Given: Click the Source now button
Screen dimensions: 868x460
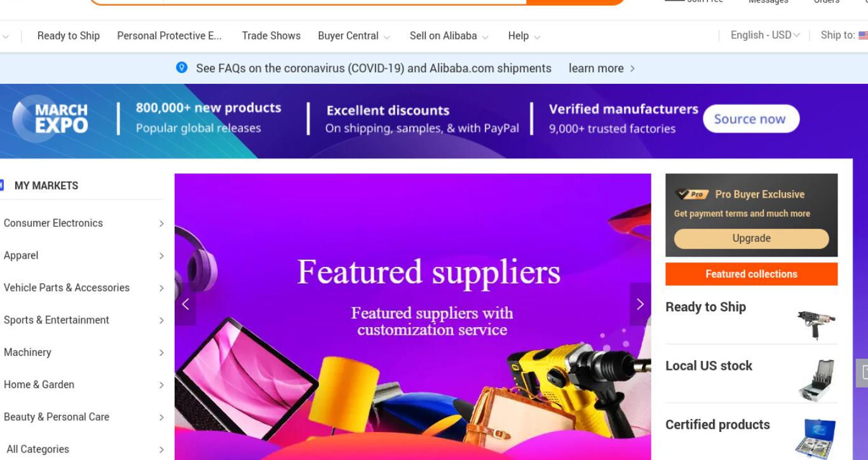Looking at the screenshot, I should click(750, 119).
